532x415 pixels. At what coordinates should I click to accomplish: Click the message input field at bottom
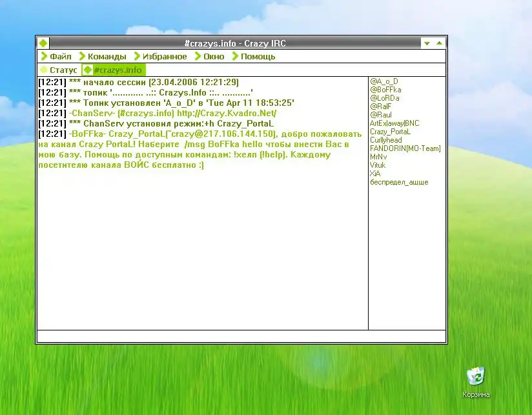241,336
